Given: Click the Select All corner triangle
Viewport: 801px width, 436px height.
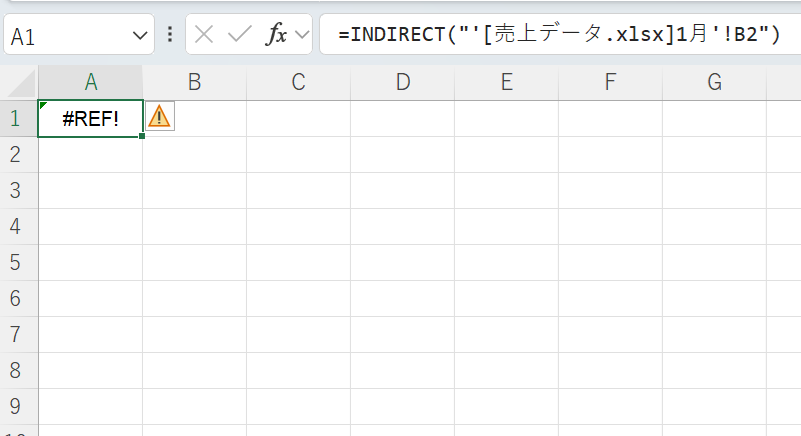Looking at the screenshot, I should [22, 83].
